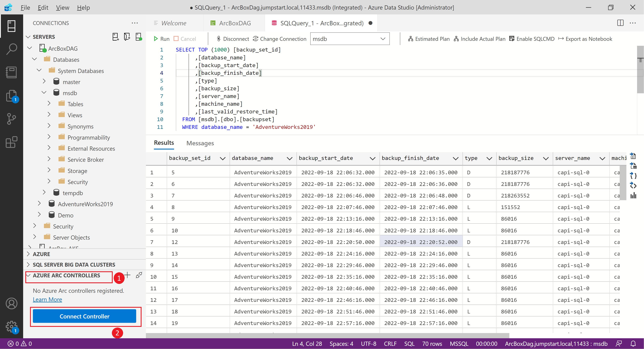
Task: Click the New Server Group icon
Action: (x=127, y=37)
